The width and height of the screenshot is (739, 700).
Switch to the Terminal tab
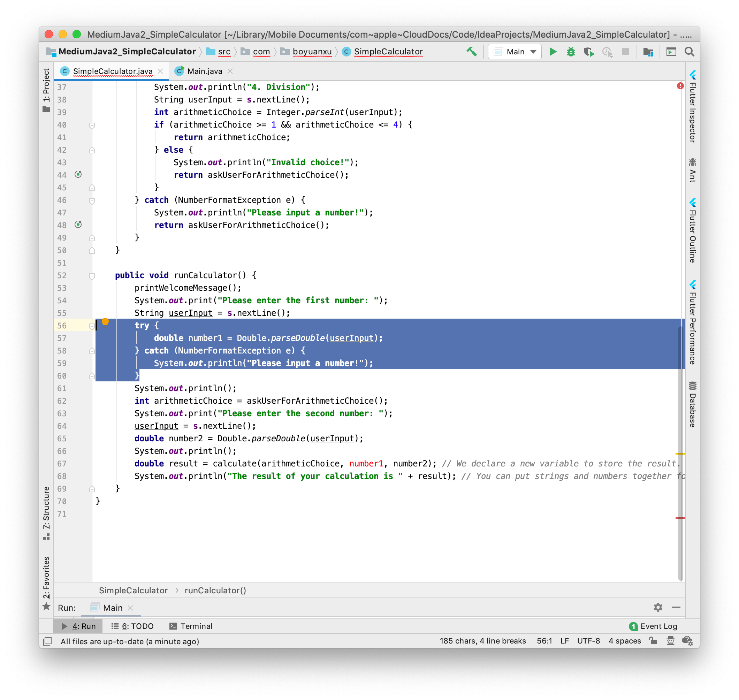pos(191,626)
